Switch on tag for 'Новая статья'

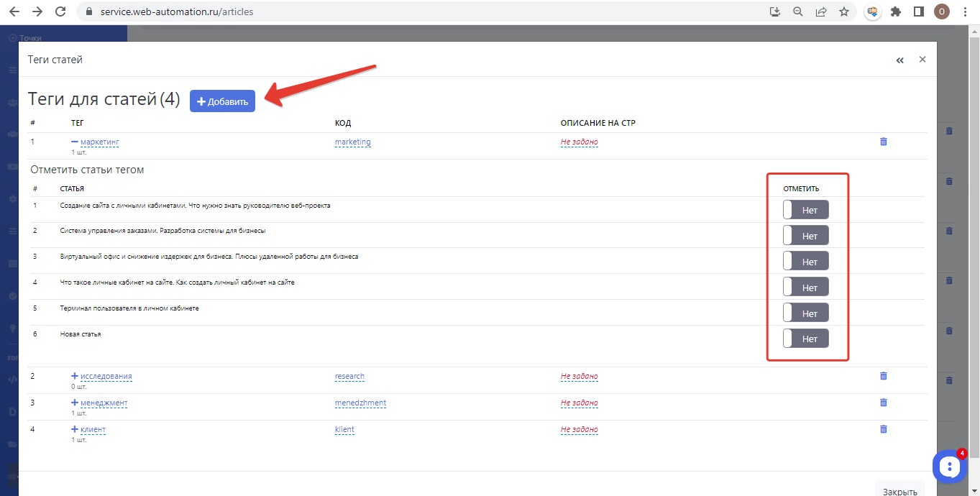pos(805,339)
